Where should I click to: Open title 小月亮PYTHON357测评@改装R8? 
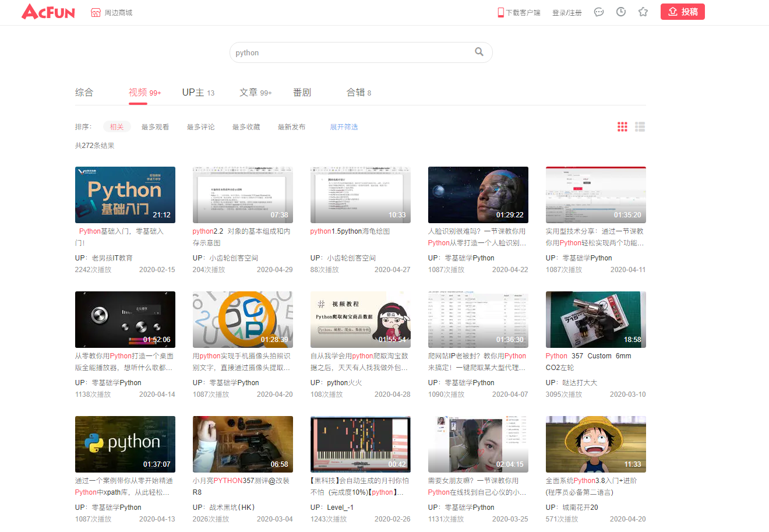click(x=241, y=487)
